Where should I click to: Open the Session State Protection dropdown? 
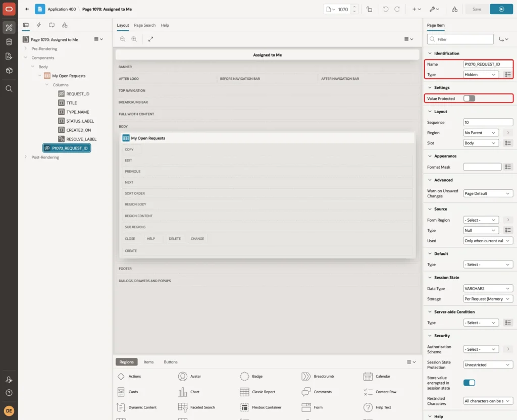tap(488, 365)
